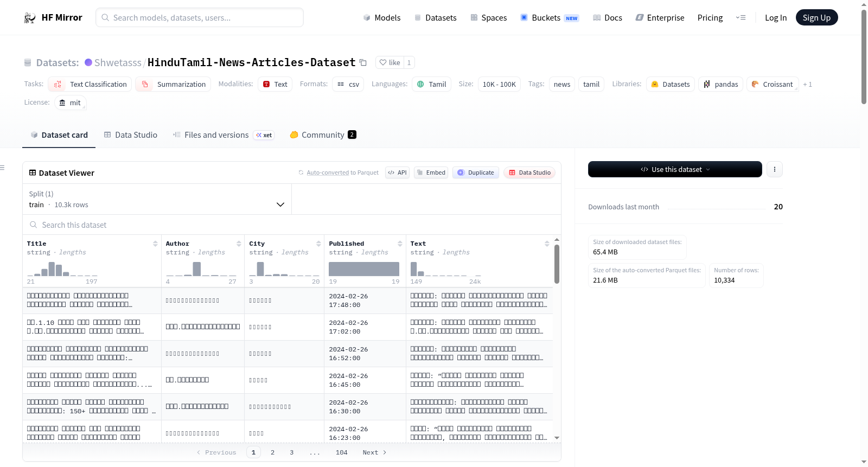
Task: Click the Log In link
Action: 776,18
